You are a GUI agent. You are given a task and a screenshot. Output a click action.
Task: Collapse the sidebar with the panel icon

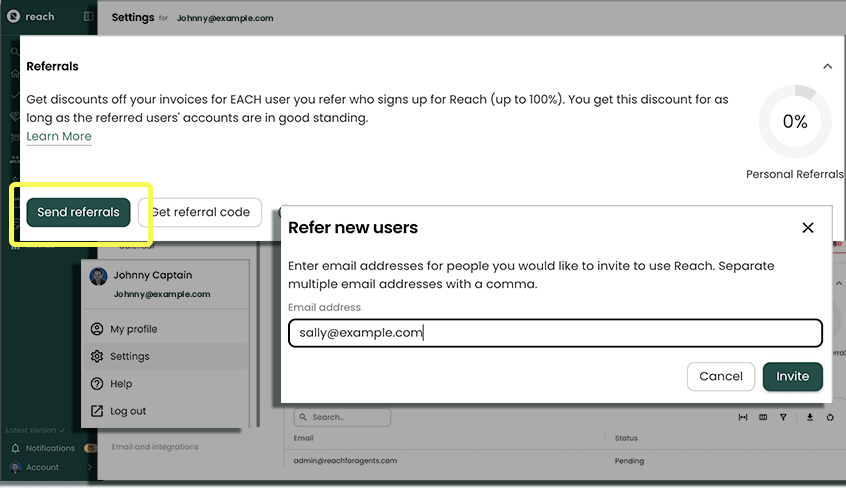click(x=88, y=17)
